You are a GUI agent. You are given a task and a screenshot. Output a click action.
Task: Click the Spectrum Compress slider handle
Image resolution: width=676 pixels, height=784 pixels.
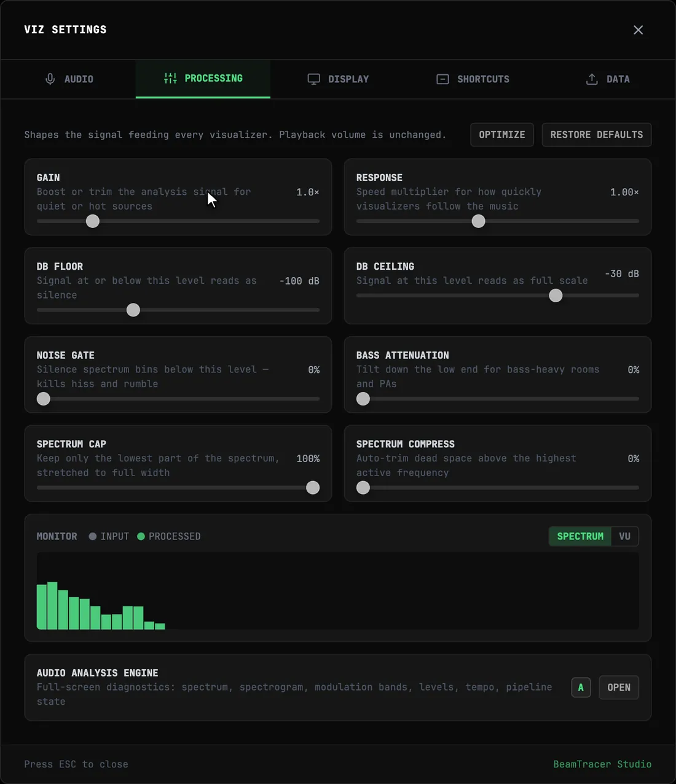[363, 488]
